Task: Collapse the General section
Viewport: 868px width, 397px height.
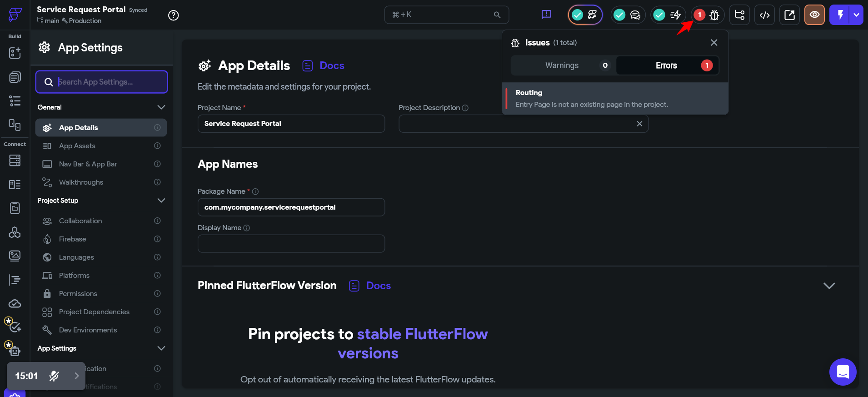Action: [x=161, y=107]
